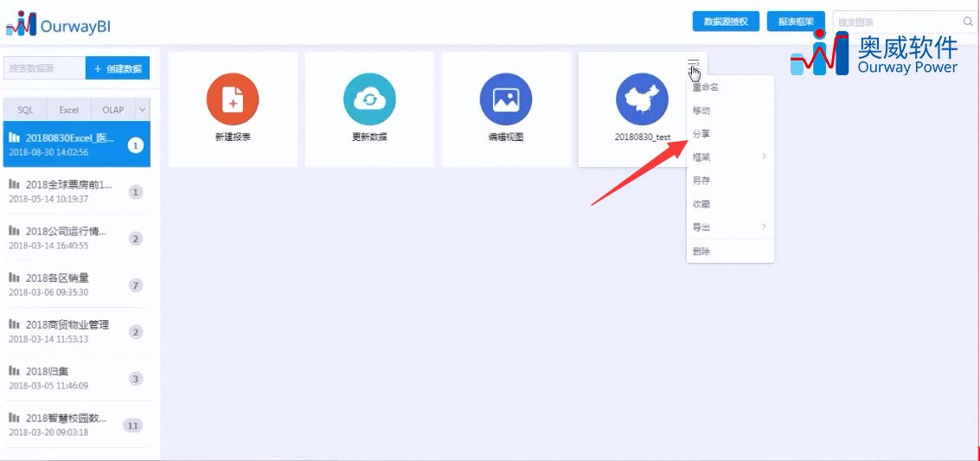The height and width of the screenshot is (461, 980).
Task: Click count badge 1 on 20180830Excel_医 row
Action: click(136, 145)
